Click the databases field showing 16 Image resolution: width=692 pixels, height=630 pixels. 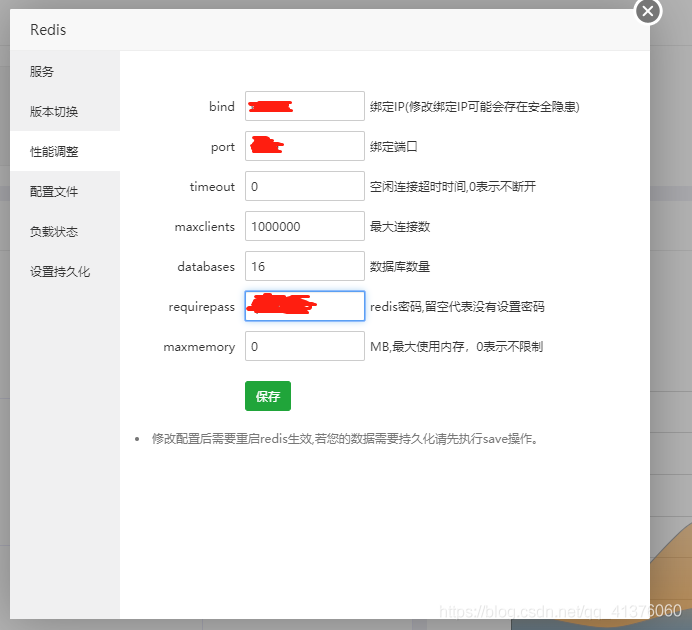[305, 266]
